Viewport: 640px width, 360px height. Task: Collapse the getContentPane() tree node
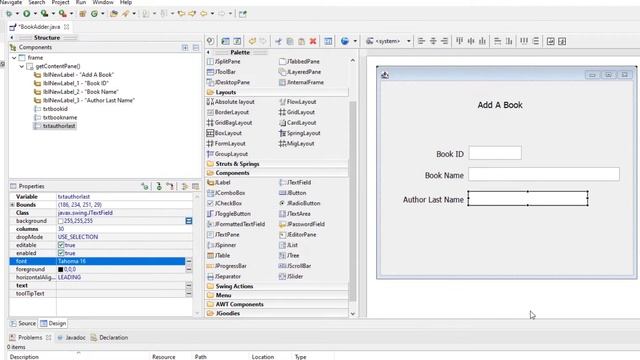(x=22, y=66)
